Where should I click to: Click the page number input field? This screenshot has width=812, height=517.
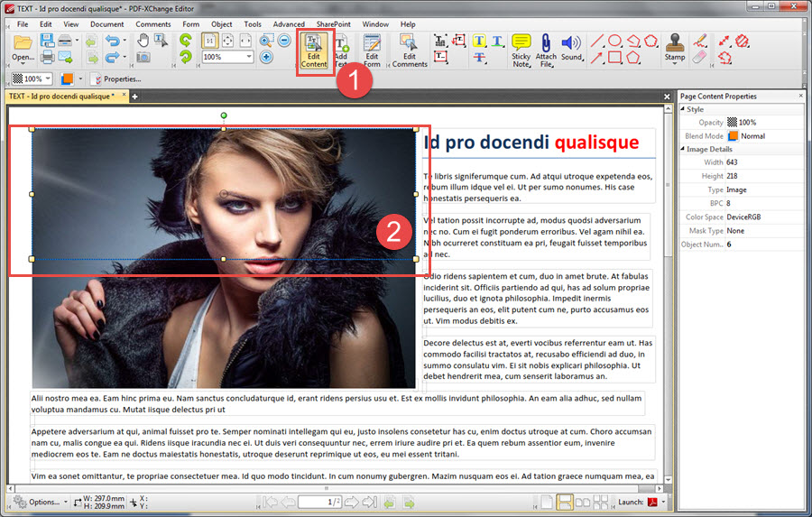(319, 502)
